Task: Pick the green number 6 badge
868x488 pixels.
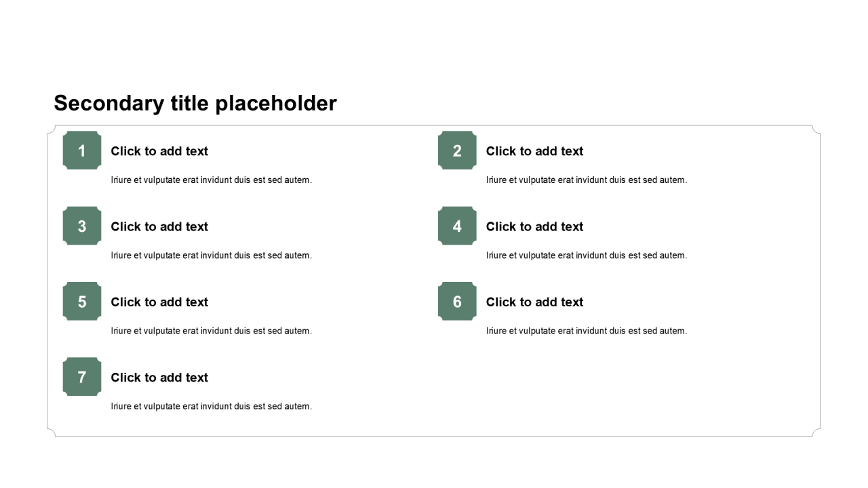Action: (x=457, y=302)
